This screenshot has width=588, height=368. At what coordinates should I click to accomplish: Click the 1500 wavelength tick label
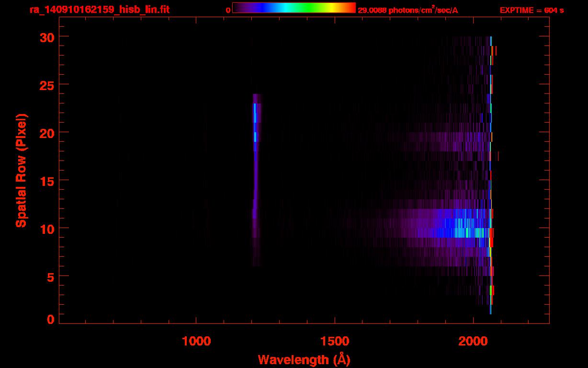pyautogui.click(x=335, y=341)
